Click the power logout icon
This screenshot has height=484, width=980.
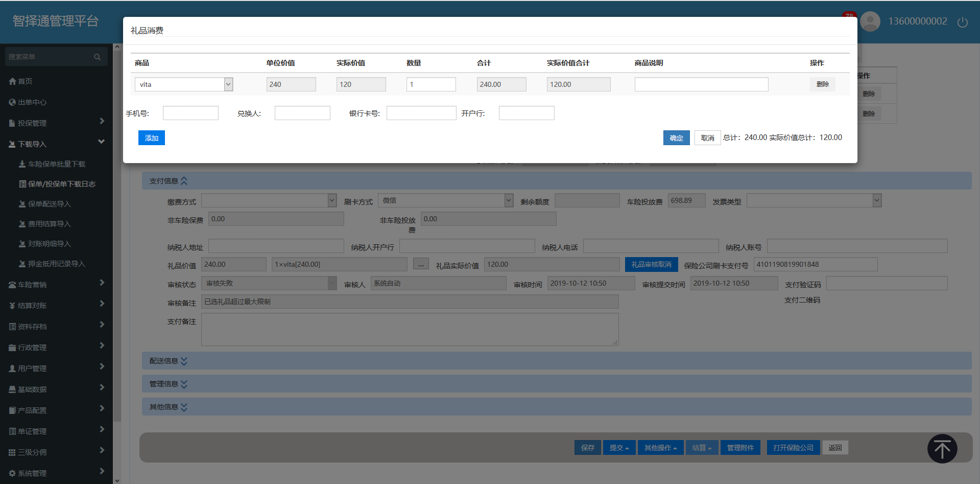pyautogui.click(x=962, y=22)
